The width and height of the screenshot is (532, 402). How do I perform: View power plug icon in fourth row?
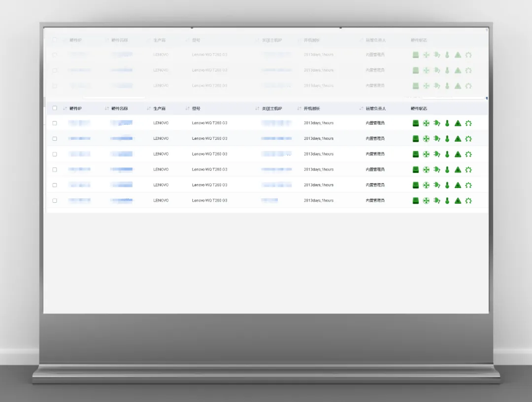click(436, 169)
